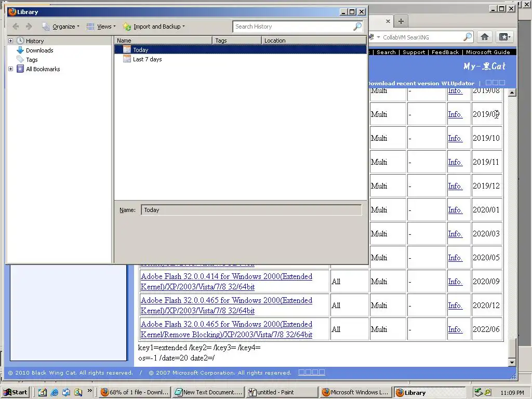Click the page scrollbar down arrow
The image size is (532, 399).
click(512, 362)
